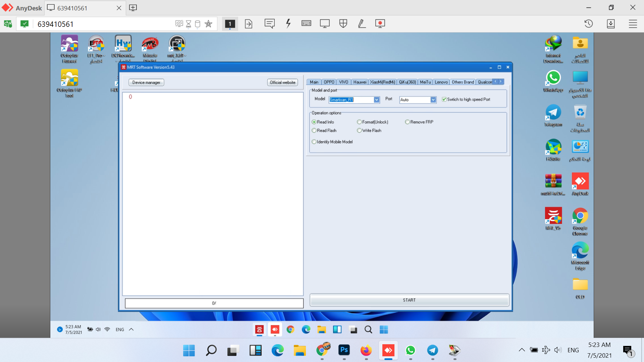Screen dimensions: 644x362
Task: Uncheck Switch to high speed Port
Action: (444, 100)
